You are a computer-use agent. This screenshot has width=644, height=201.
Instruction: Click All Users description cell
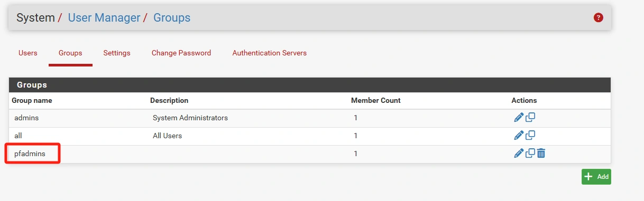tap(167, 136)
